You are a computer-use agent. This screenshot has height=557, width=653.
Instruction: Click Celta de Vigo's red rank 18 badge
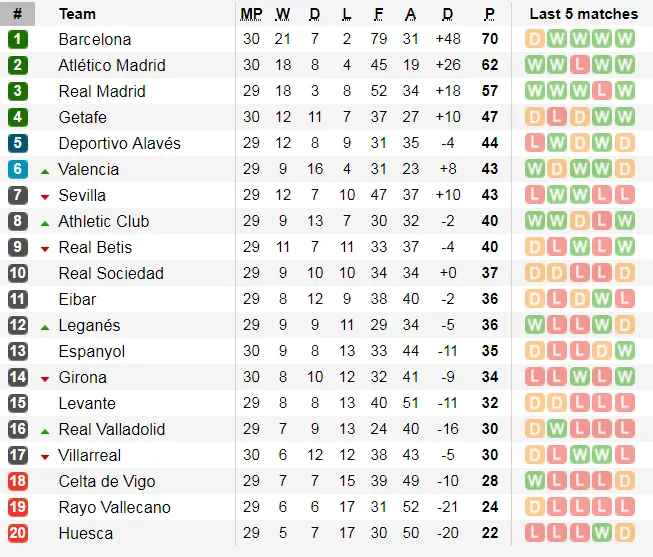[x=17, y=481]
